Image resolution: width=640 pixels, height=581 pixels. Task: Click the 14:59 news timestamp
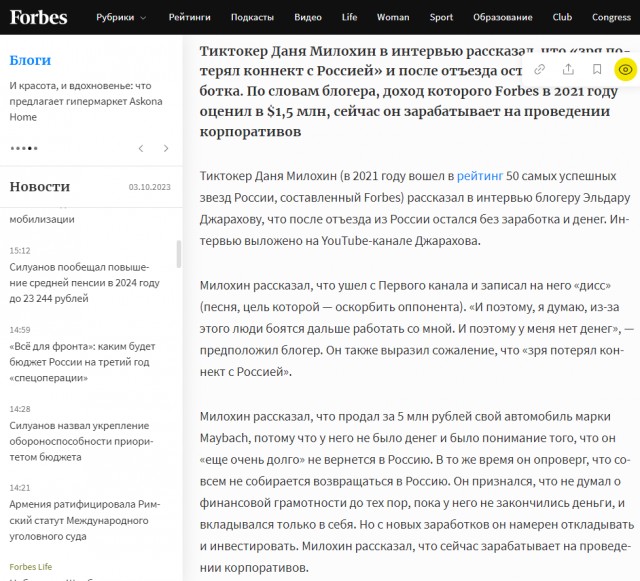[x=20, y=329]
